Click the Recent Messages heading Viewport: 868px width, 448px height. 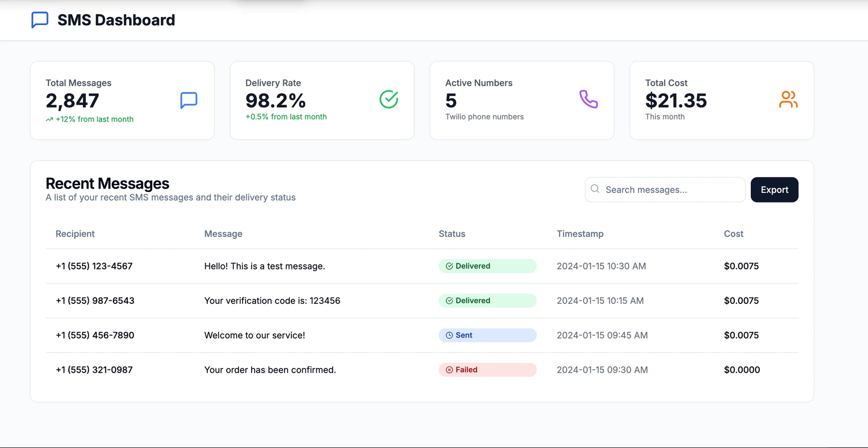[108, 183]
